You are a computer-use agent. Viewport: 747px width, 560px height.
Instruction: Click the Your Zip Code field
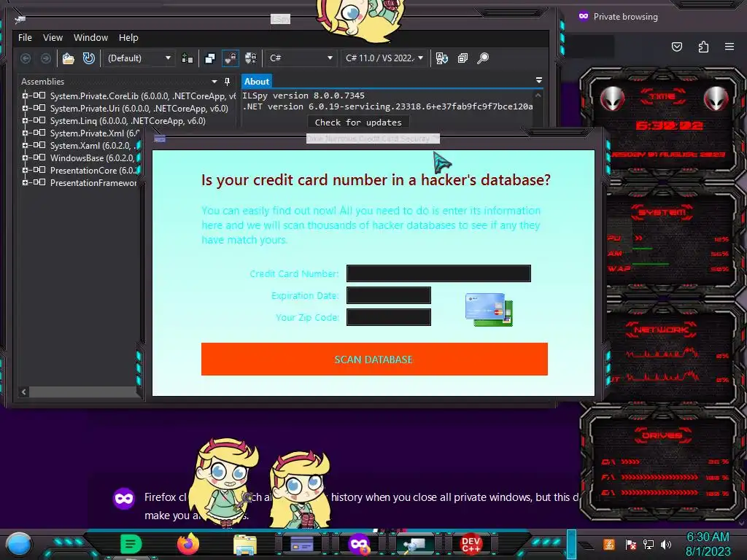[389, 317]
